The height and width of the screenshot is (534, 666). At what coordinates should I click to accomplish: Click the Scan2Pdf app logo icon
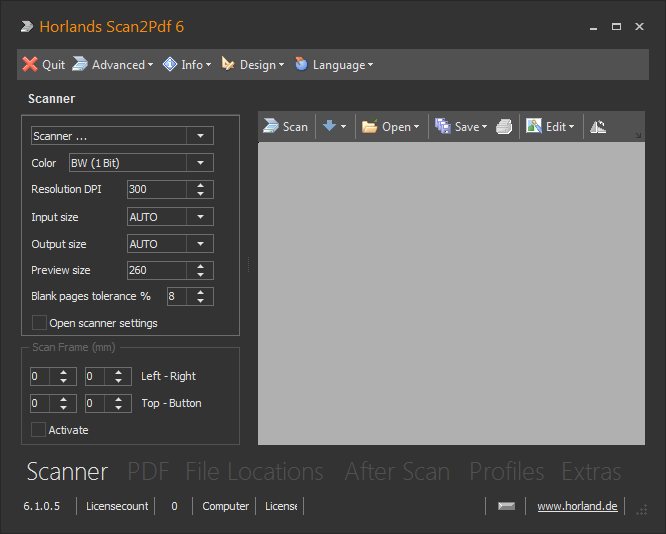point(27,27)
